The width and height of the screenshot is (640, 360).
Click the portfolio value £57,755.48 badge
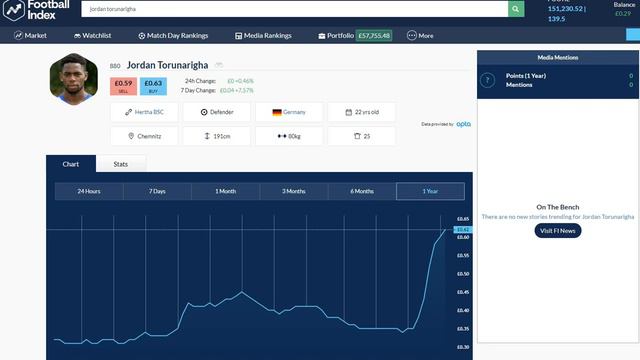click(x=374, y=36)
